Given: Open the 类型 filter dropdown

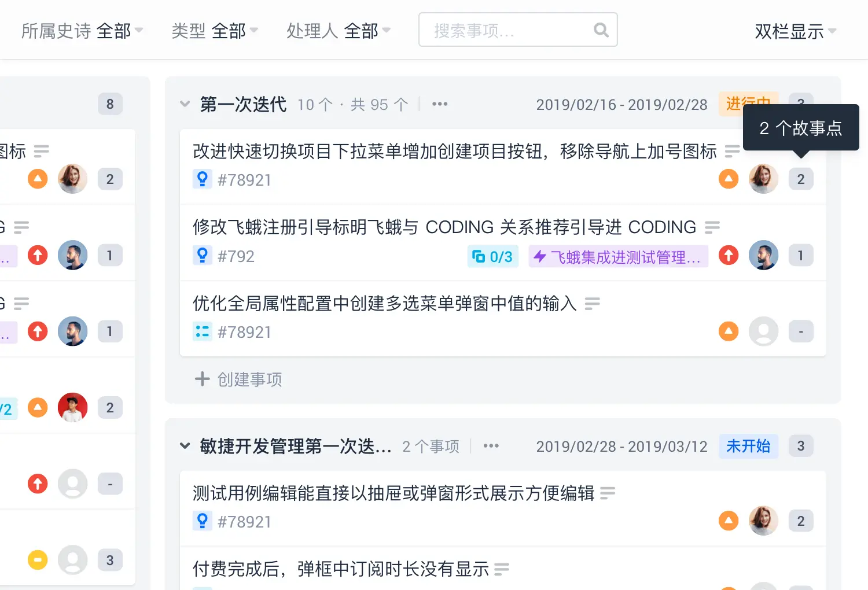Looking at the screenshot, I should (x=215, y=31).
